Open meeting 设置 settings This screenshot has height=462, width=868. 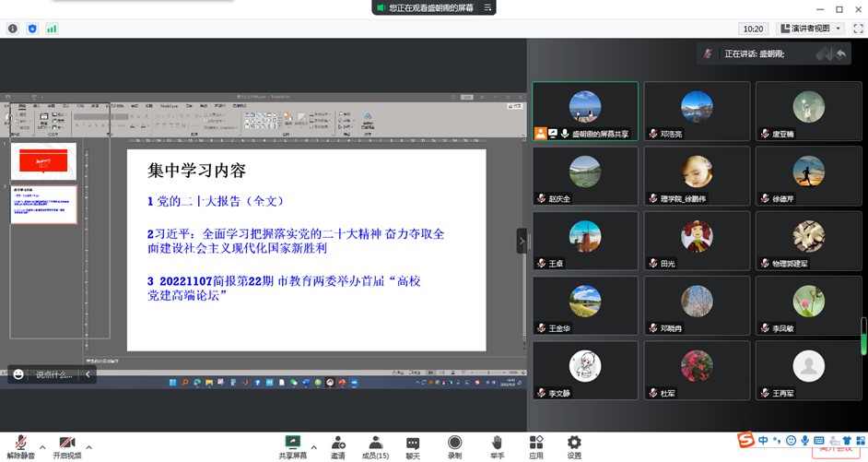point(574,446)
